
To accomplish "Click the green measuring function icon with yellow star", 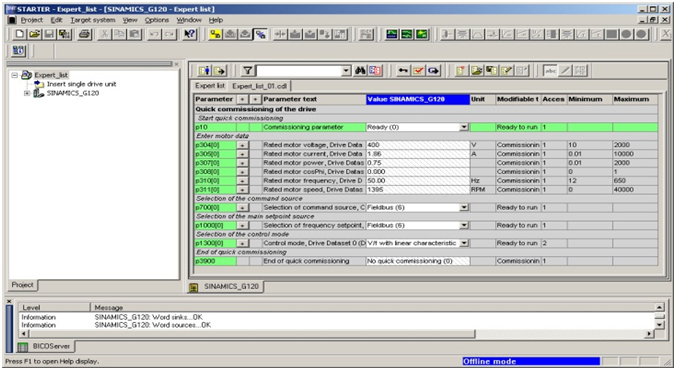I will click(422, 34).
